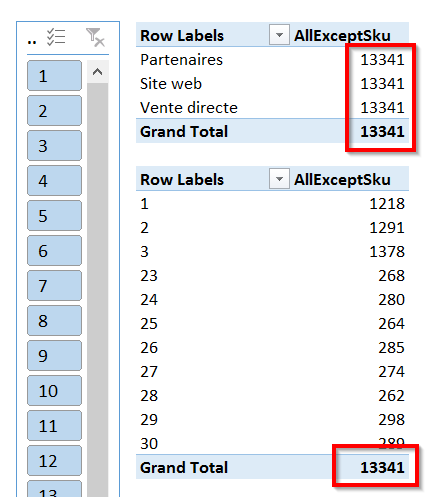Select slicer item 8
435x497 pixels.
click(x=54, y=321)
